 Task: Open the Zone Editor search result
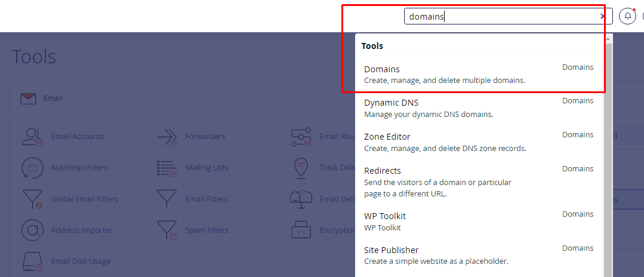pyautogui.click(x=479, y=142)
